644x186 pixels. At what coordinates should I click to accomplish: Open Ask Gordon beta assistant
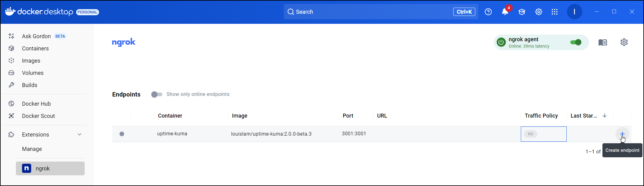36,36
